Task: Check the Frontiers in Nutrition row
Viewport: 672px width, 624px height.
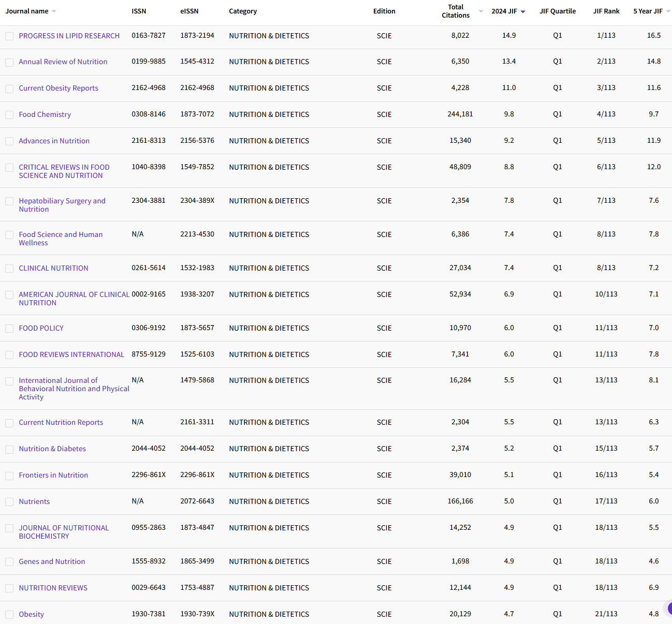Action: click(9, 476)
